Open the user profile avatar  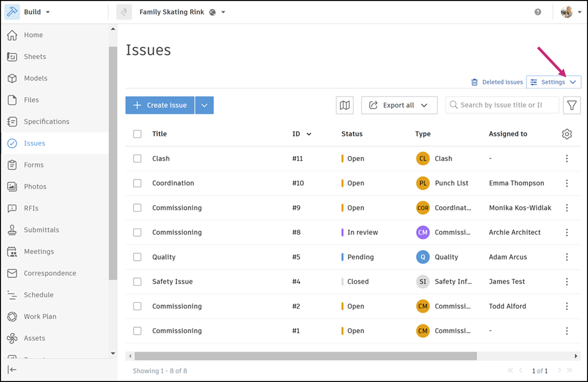(x=567, y=12)
